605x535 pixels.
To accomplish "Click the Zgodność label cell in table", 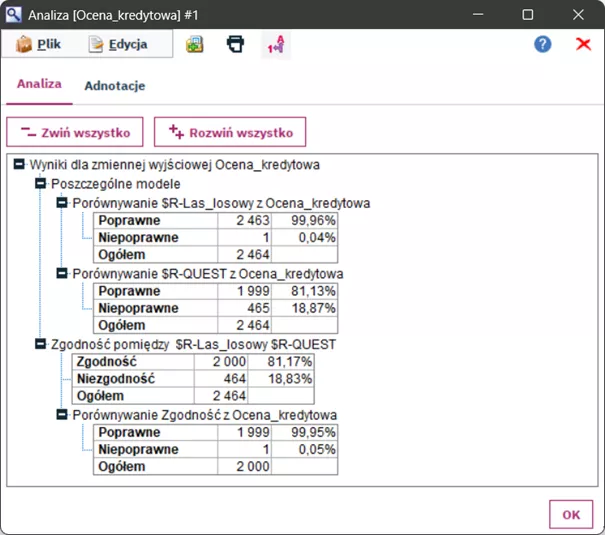I will (133, 361).
